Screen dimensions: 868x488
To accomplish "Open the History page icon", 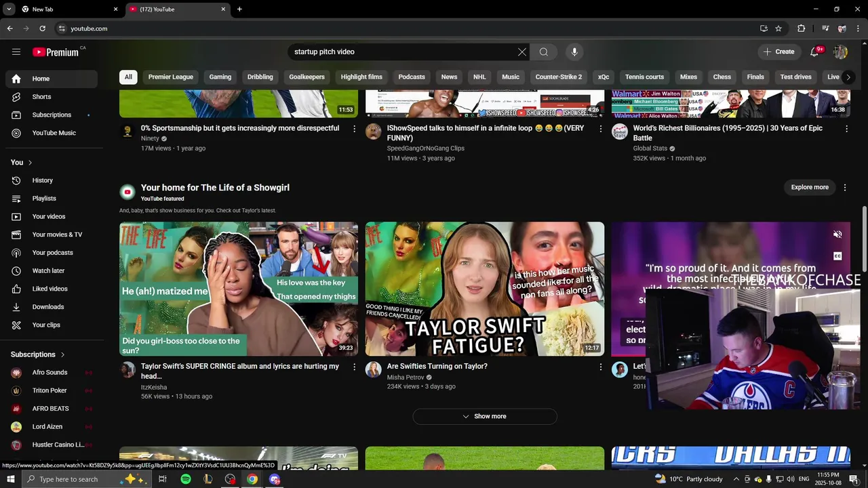I will pyautogui.click(x=16, y=180).
